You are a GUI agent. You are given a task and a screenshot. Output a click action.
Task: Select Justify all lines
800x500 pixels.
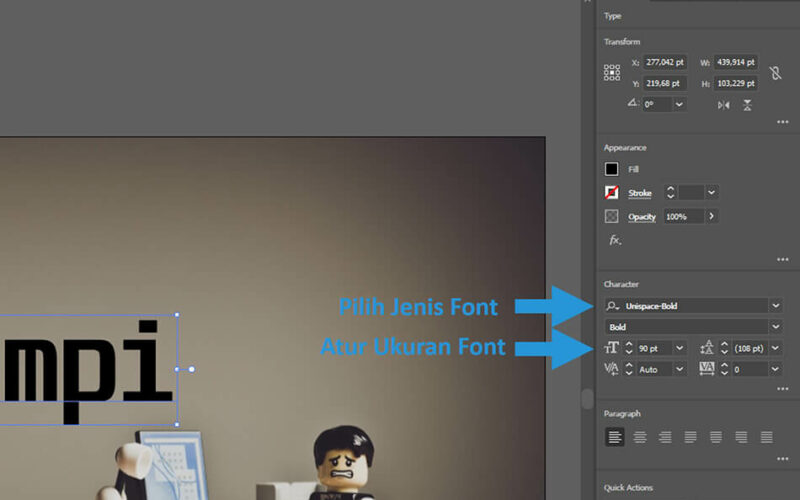(x=766, y=437)
